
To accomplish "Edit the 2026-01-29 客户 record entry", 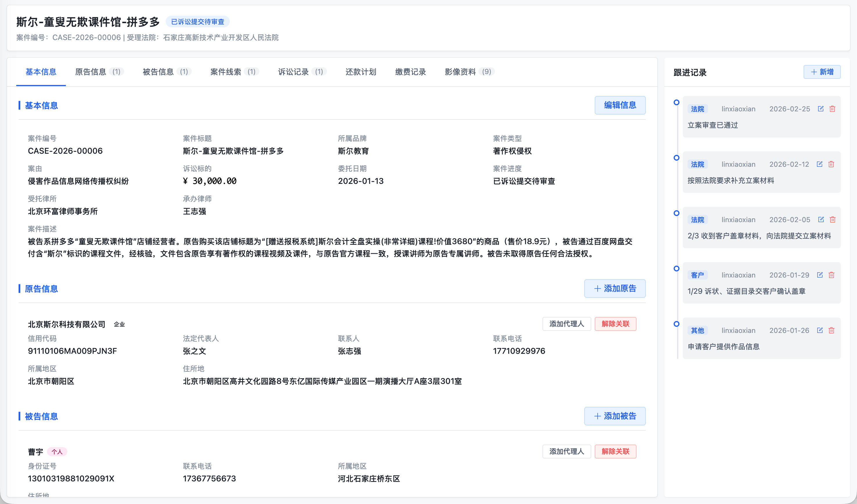I will 821,275.
